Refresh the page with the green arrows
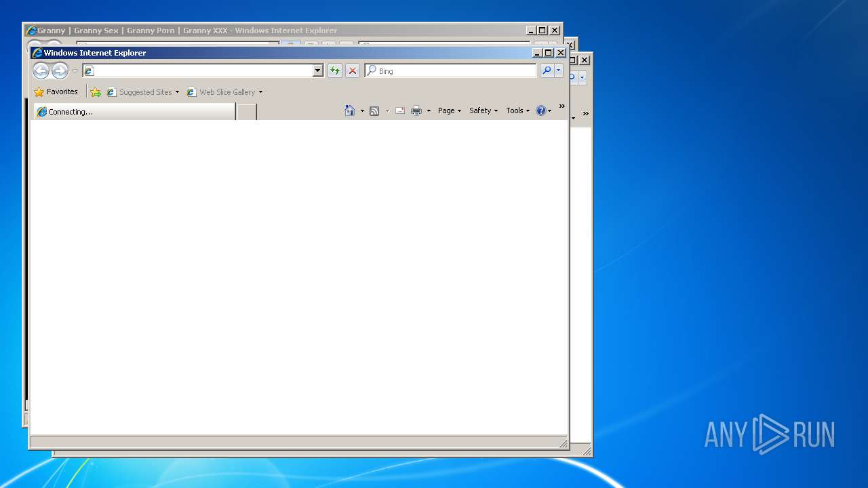This screenshot has width=868, height=488. pos(335,70)
